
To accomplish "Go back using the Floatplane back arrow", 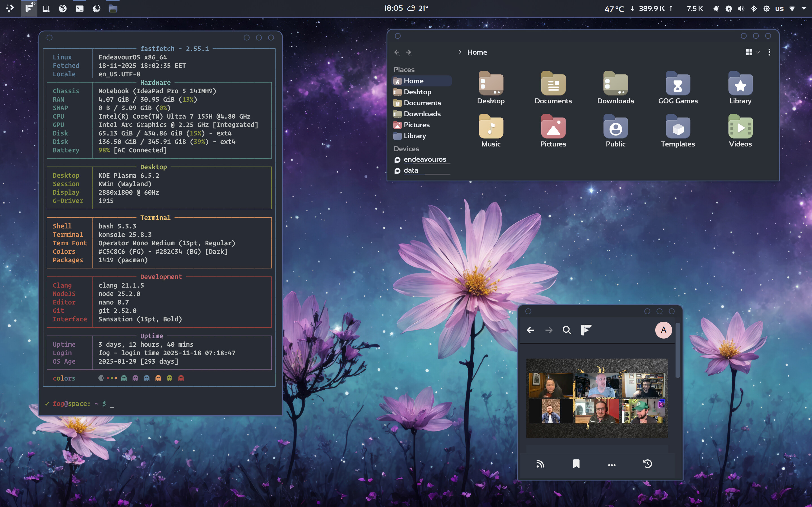I will pyautogui.click(x=531, y=330).
